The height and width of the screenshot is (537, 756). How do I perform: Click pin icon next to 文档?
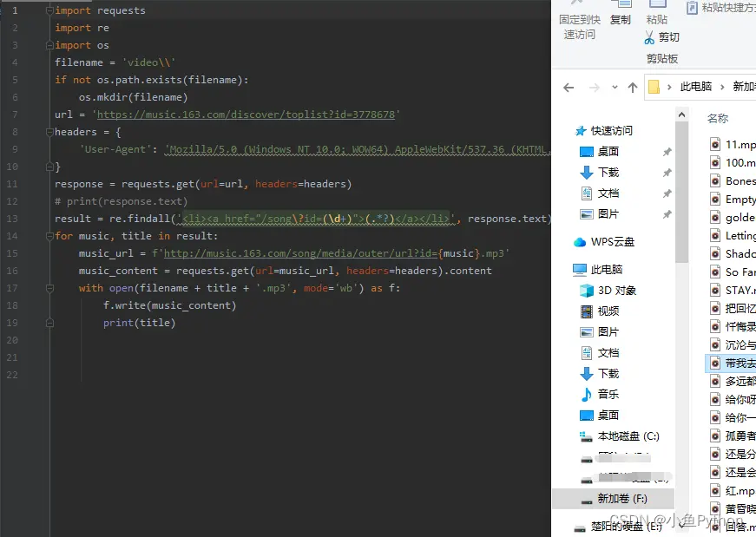click(x=667, y=193)
